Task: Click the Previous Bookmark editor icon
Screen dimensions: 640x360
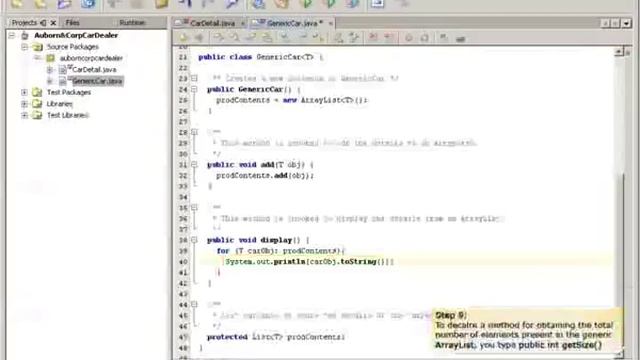Action: point(286,38)
